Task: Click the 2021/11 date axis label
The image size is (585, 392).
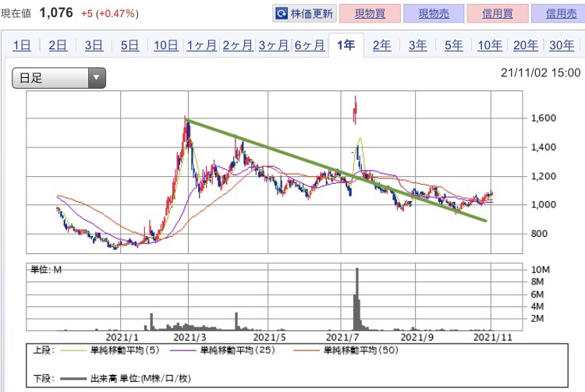Action: pos(492,337)
